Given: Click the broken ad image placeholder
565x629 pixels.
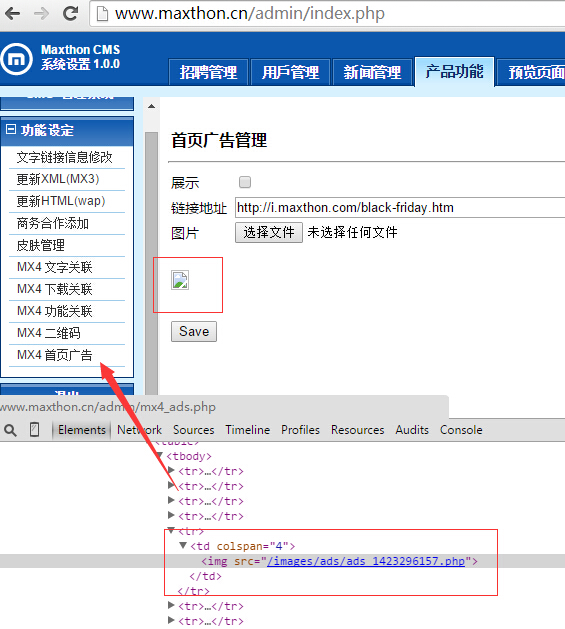Looking at the screenshot, I should tap(180, 280).
